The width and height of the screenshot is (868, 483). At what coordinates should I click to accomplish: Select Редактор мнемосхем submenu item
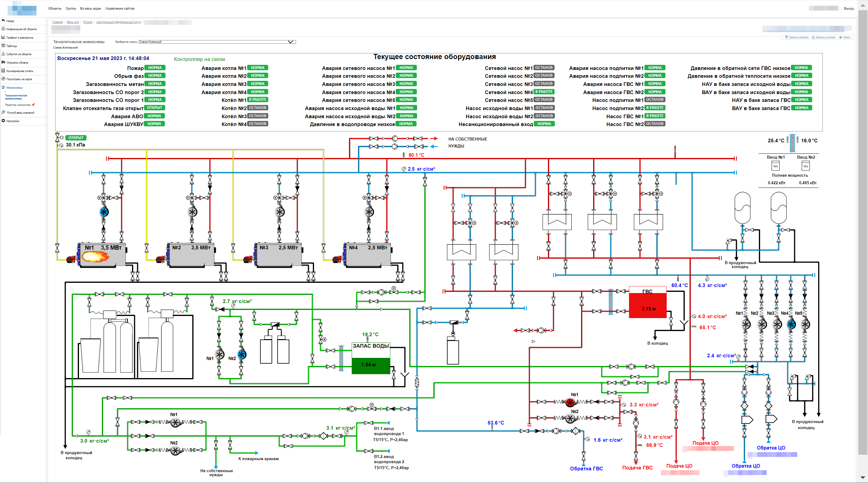click(x=17, y=105)
